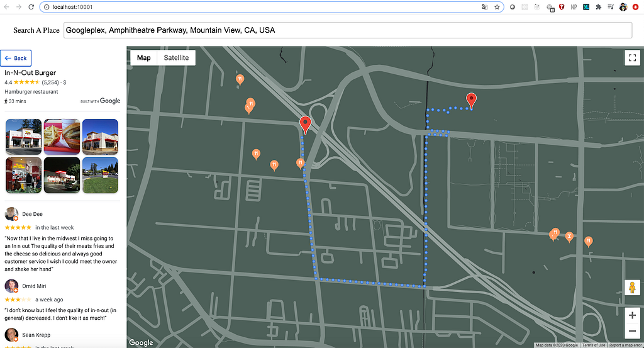Click the browser forward arrow

coord(19,7)
